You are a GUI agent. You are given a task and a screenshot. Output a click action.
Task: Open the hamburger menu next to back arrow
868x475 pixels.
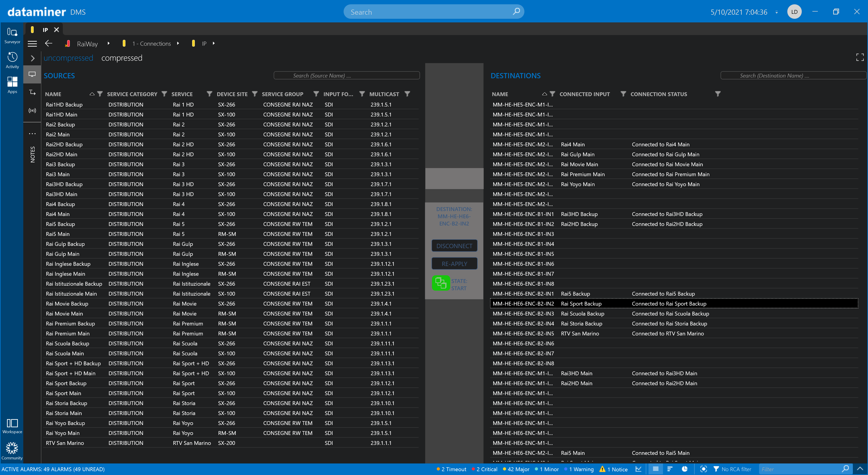click(32, 43)
